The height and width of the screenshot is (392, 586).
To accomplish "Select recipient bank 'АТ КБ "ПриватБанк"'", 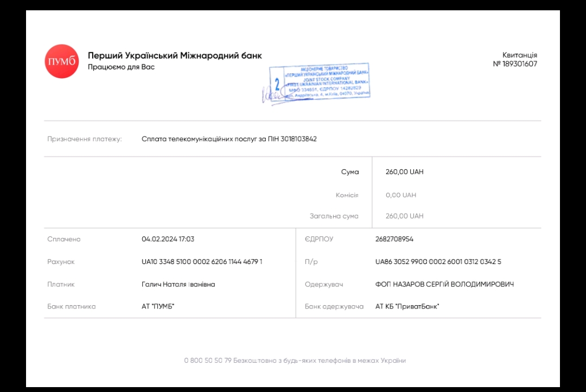I will tap(407, 306).
